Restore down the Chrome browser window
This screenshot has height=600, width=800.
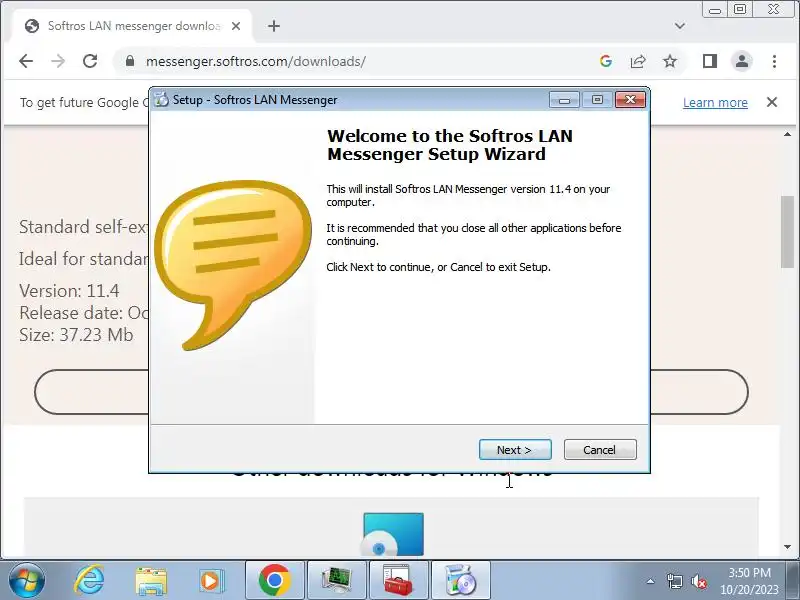740,9
